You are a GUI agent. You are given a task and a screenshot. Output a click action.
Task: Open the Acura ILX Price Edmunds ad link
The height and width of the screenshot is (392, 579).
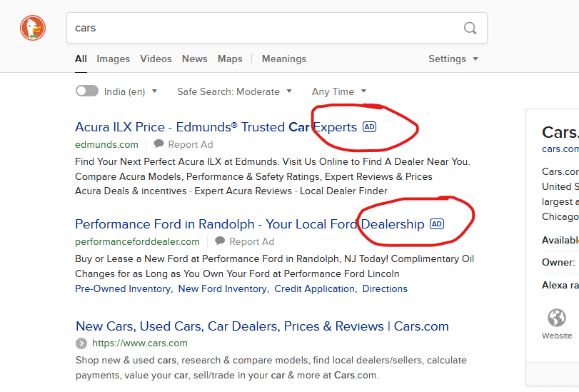click(x=216, y=127)
